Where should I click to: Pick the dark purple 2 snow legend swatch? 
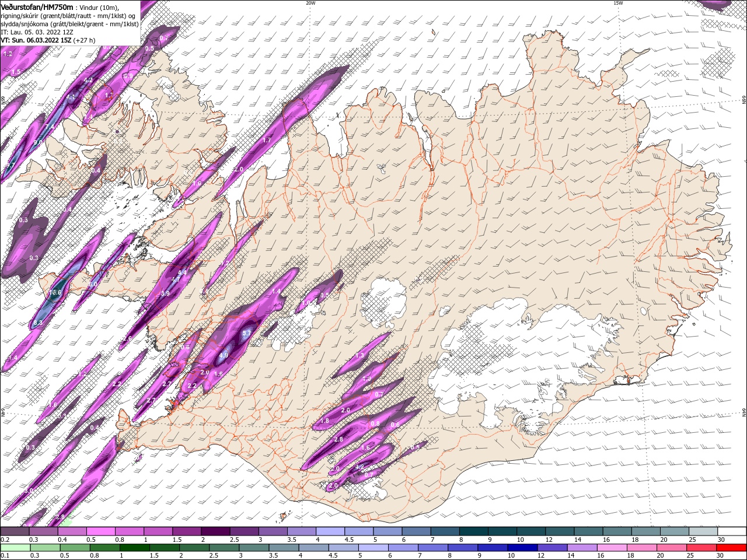[215, 531]
